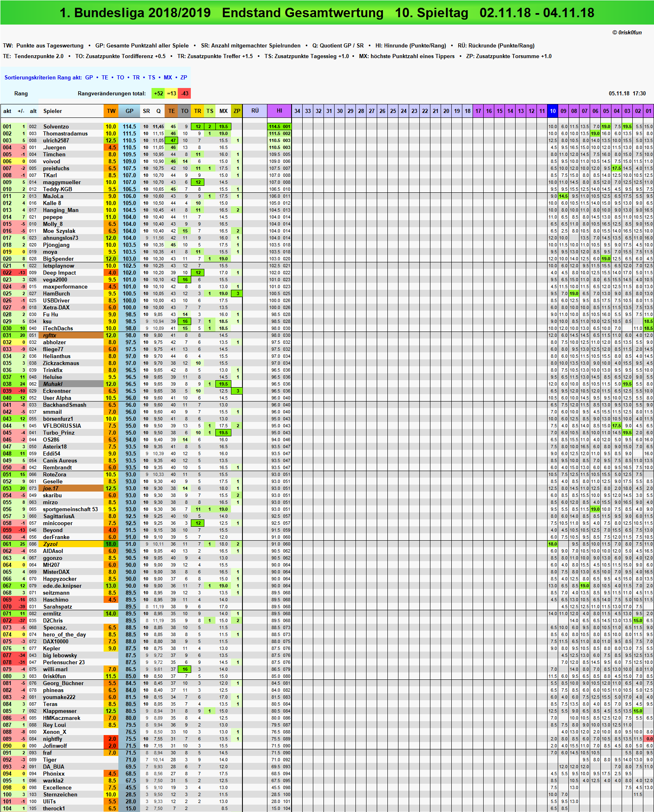Select highlighted player rgfttx
654x812 pixels.
coord(70,336)
